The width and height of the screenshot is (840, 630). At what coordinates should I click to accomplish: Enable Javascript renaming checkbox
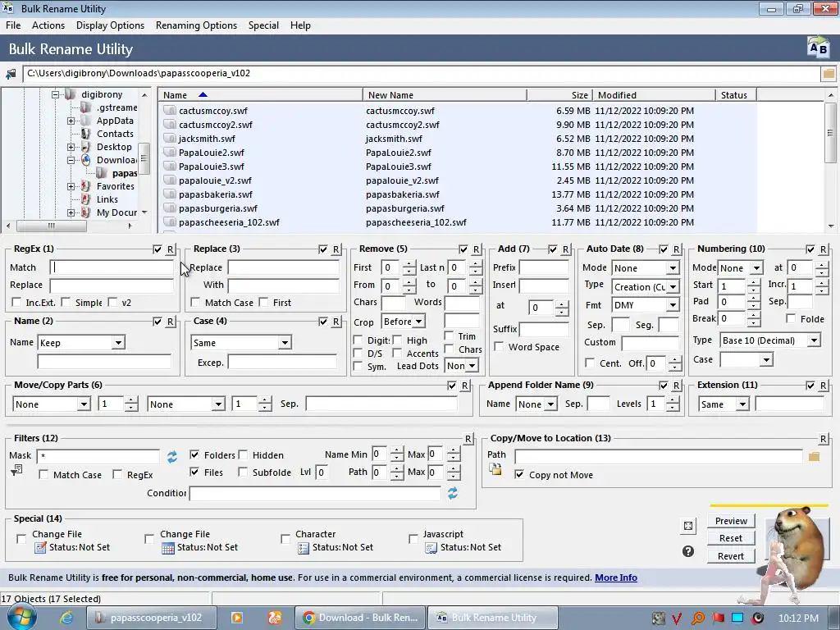coord(413,539)
